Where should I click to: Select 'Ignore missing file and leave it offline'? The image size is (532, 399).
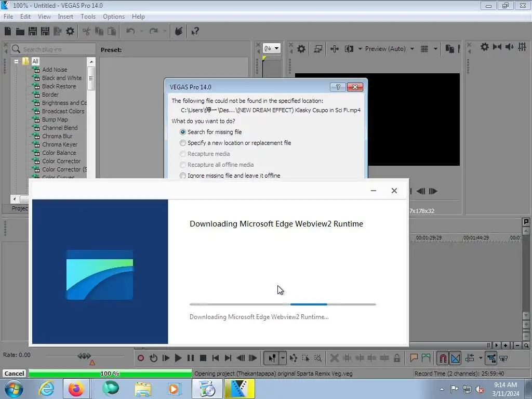tap(183, 176)
